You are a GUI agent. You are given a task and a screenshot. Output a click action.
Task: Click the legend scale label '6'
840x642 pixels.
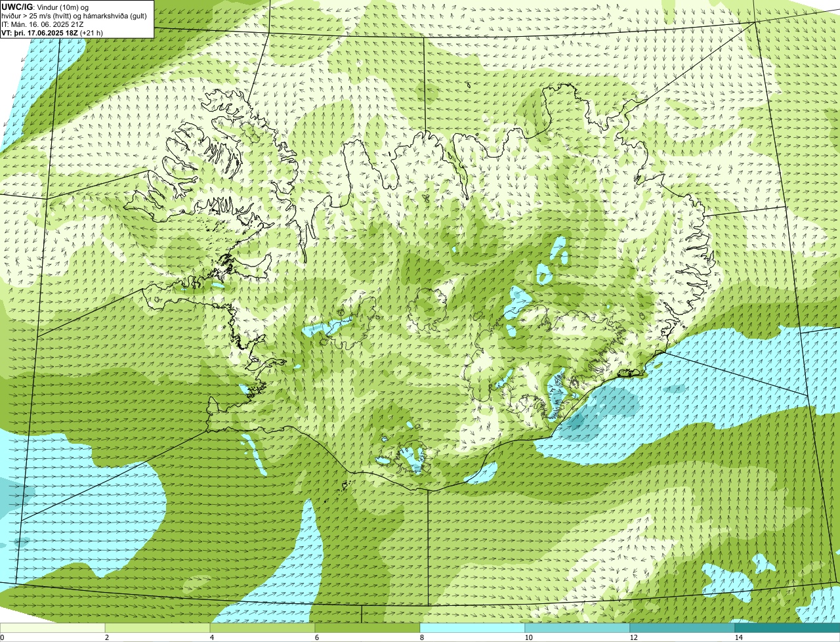(x=316, y=637)
